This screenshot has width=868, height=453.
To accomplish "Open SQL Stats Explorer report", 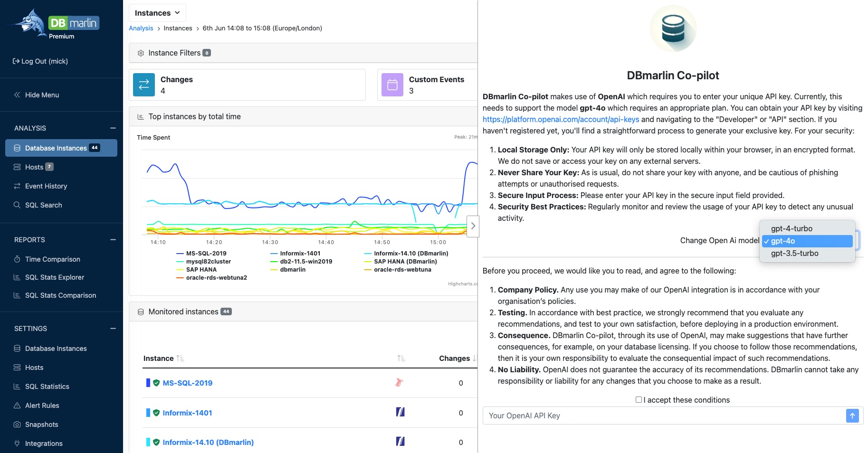I will point(55,277).
